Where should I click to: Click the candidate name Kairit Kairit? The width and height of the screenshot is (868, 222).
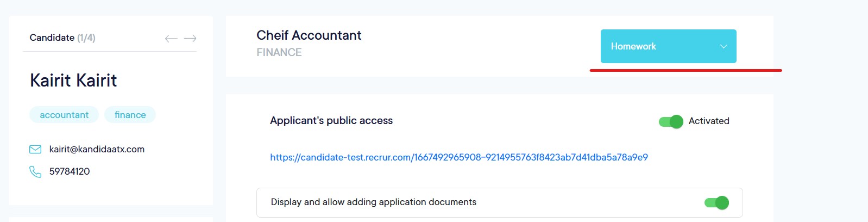(x=73, y=81)
